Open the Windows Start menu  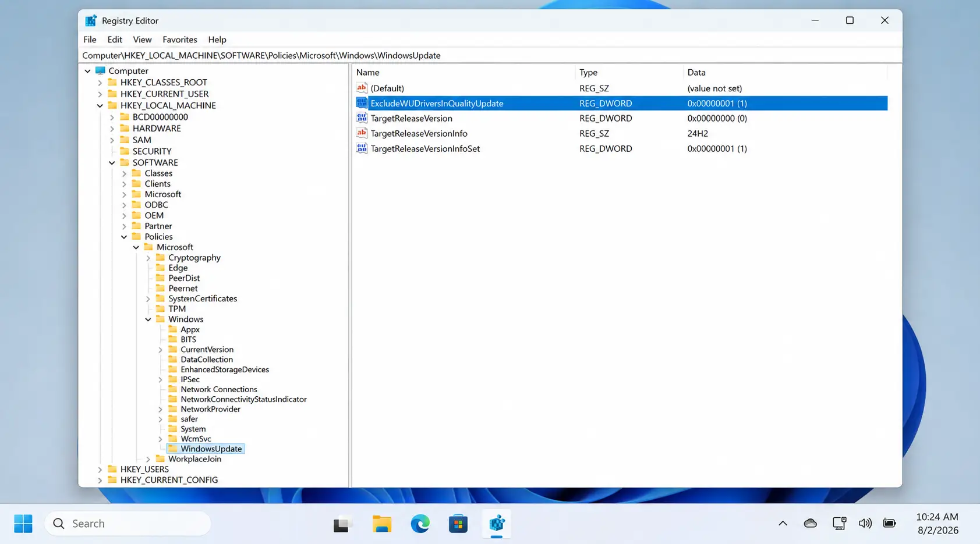point(23,524)
